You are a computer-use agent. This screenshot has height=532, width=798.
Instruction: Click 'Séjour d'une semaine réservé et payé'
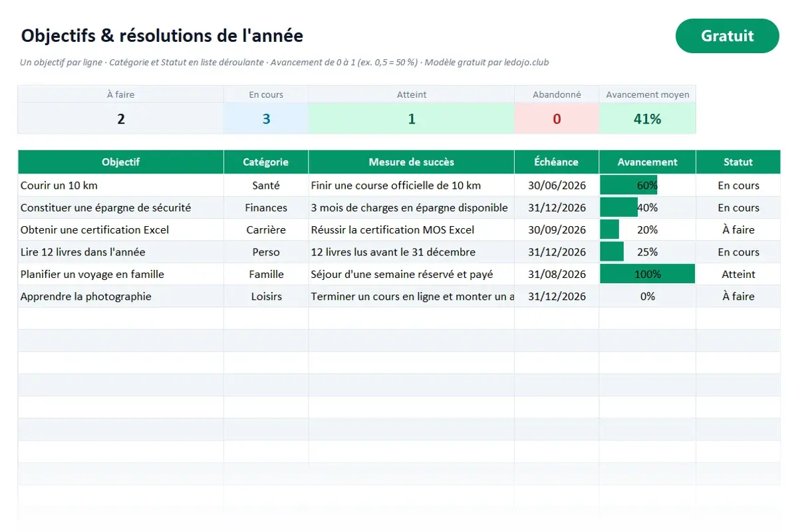click(411, 274)
